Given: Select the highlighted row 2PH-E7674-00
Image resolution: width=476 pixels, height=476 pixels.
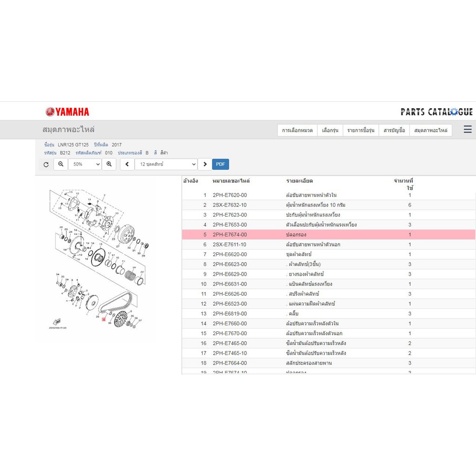Looking at the screenshot, I should tap(329, 234).
